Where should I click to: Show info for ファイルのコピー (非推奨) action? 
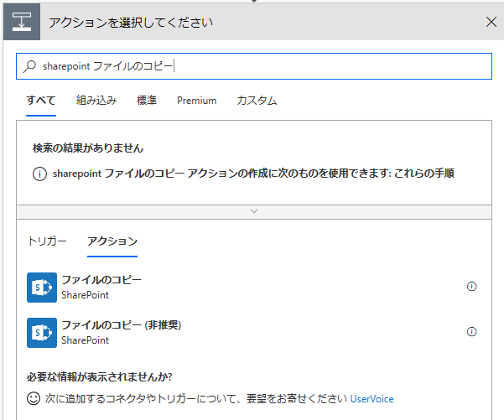coord(471,332)
